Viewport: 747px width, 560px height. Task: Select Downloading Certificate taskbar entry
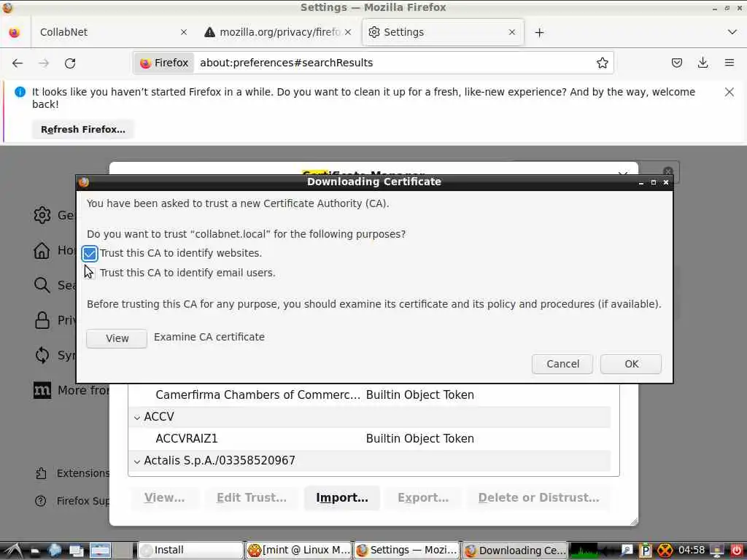tap(515, 551)
